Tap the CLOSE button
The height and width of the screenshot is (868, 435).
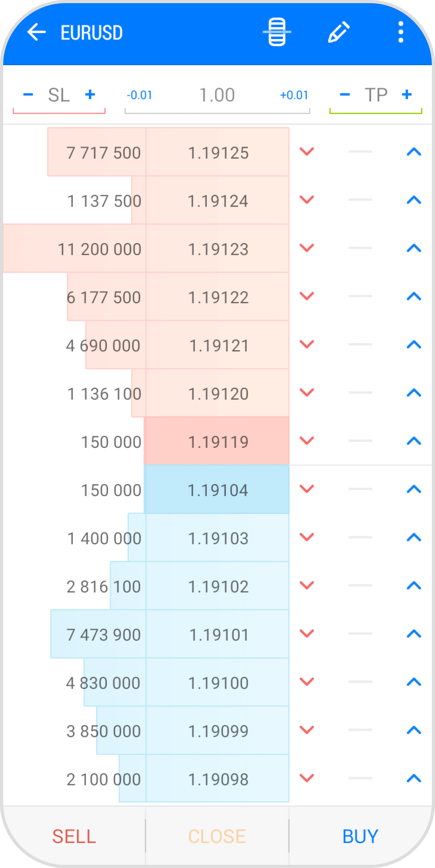point(217,836)
